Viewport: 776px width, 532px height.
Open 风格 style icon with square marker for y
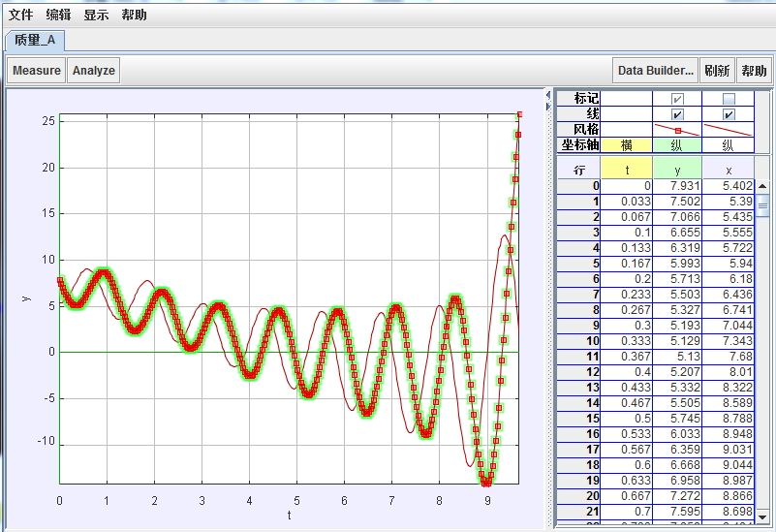point(677,130)
